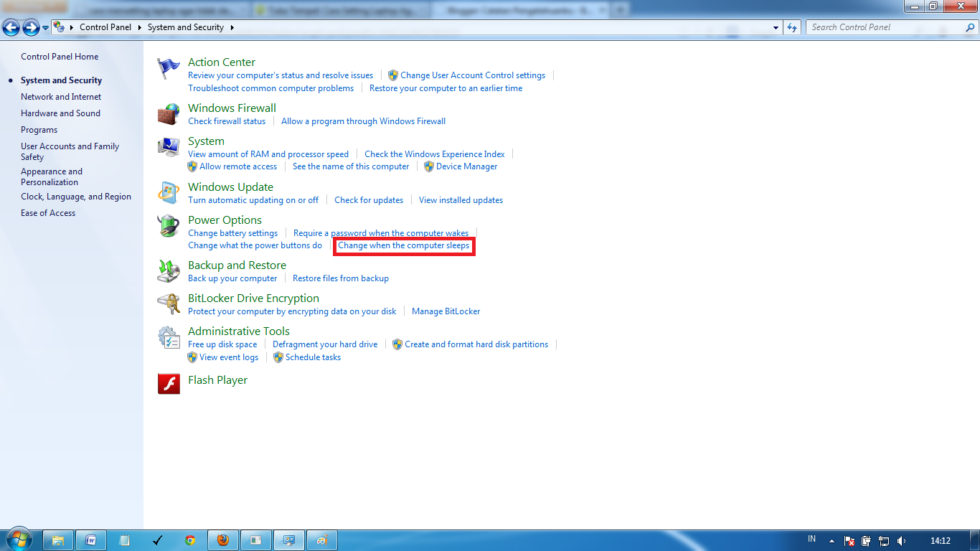Go to Control Panel Home
Screen dimensions: 980x551
(60, 57)
